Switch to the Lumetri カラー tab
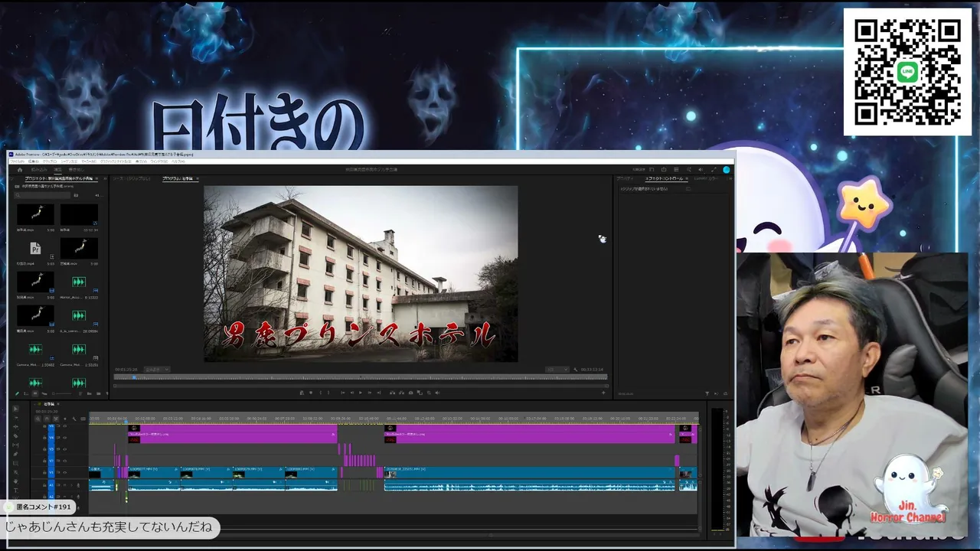 click(706, 178)
